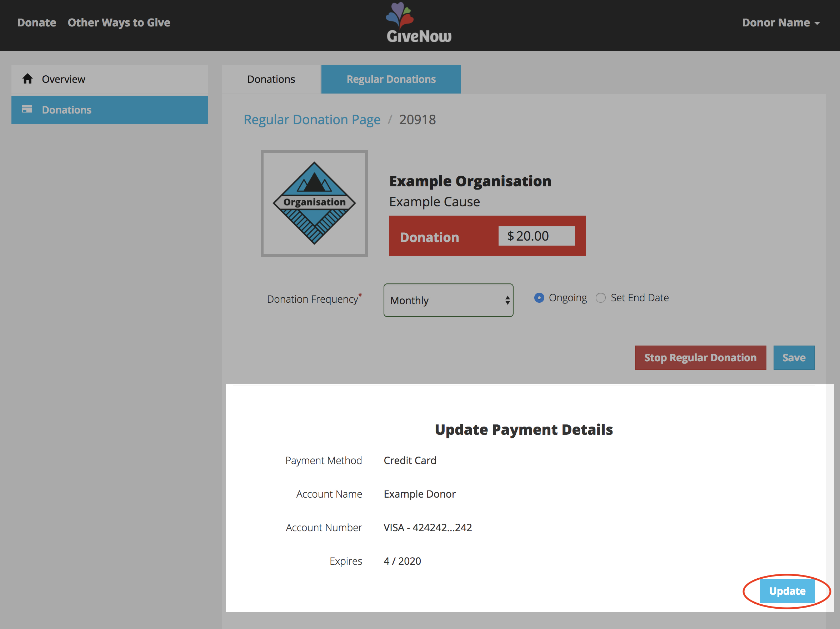840x629 pixels.
Task: Select the Ongoing radio button
Action: pyautogui.click(x=539, y=298)
